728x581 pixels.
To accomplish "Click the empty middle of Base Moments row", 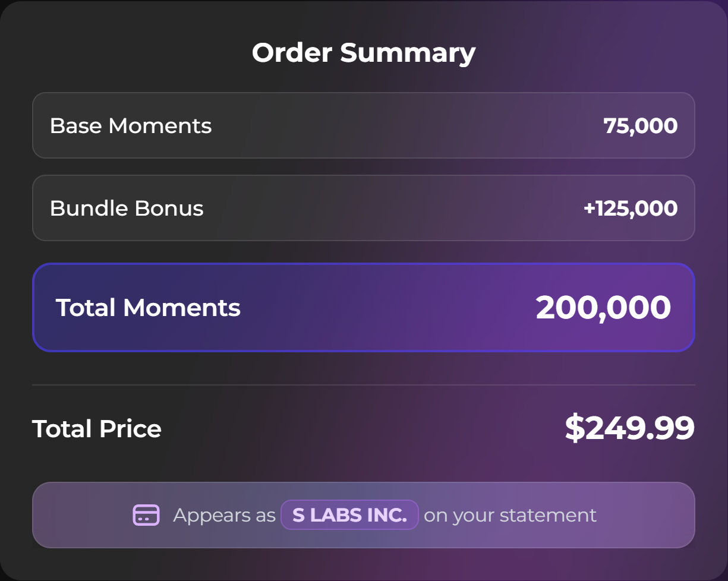I will (x=404, y=126).
